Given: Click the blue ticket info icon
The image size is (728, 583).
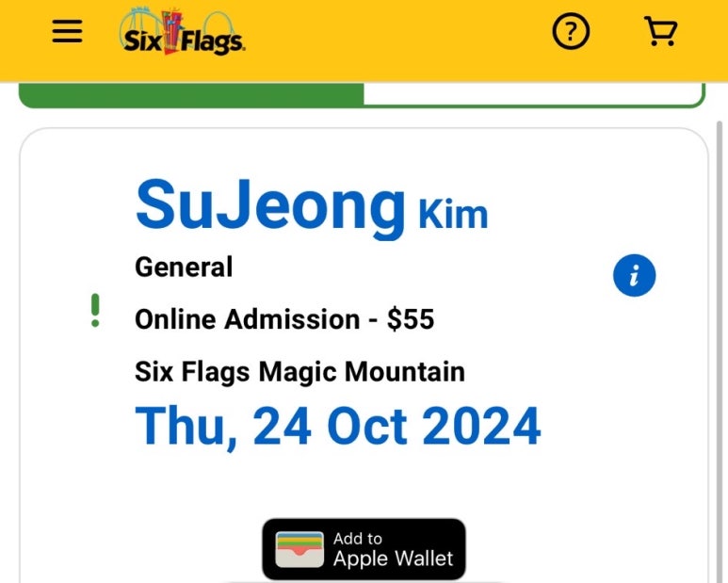Looking at the screenshot, I should coord(634,275).
